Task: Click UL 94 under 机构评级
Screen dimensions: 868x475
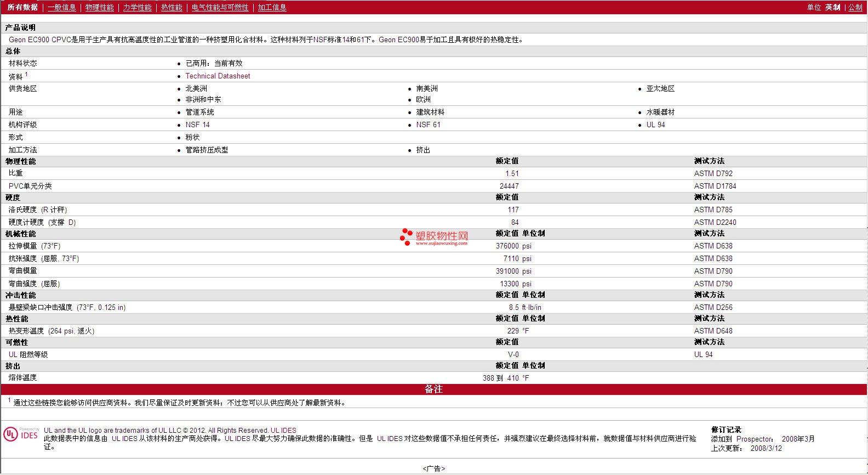Action: tap(655, 125)
